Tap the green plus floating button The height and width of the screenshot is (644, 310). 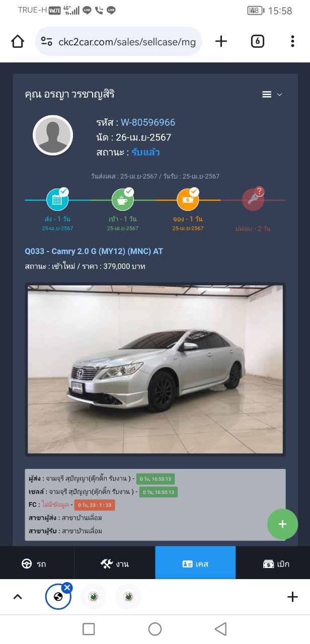click(x=282, y=524)
